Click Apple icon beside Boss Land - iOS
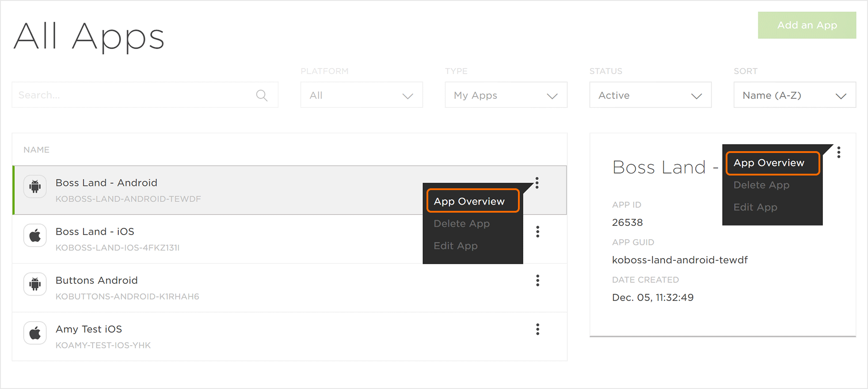This screenshot has height=389, width=868. coord(35,235)
